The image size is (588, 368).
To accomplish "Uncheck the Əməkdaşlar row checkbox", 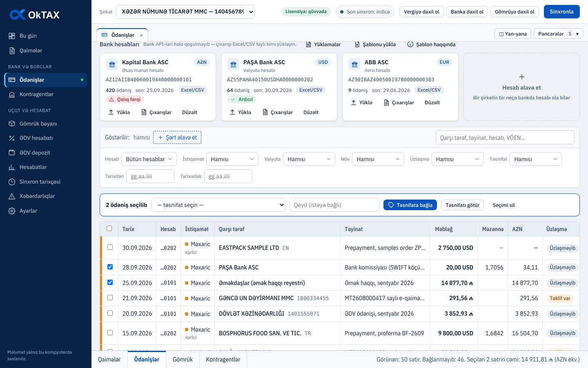I will tap(110, 283).
